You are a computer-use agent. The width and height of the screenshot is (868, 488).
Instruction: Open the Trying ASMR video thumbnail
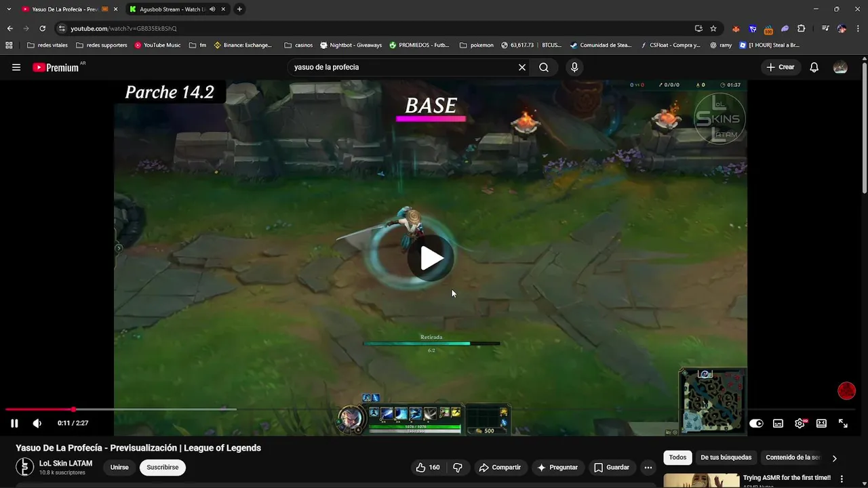pyautogui.click(x=701, y=480)
